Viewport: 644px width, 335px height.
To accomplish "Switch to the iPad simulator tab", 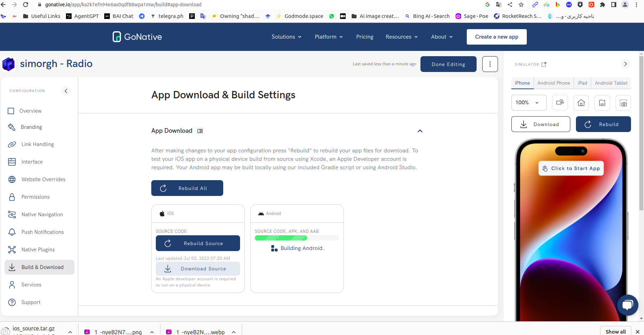I will click(x=583, y=83).
